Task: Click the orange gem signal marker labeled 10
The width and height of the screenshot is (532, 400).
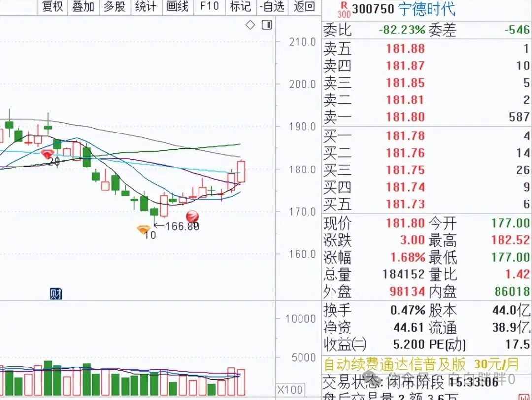Action: [143, 230]
